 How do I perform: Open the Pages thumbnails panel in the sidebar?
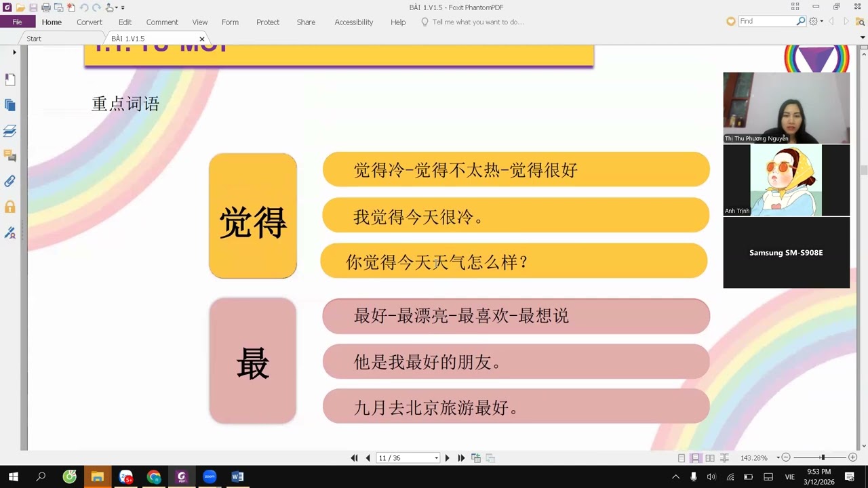[x=9, y=105]
